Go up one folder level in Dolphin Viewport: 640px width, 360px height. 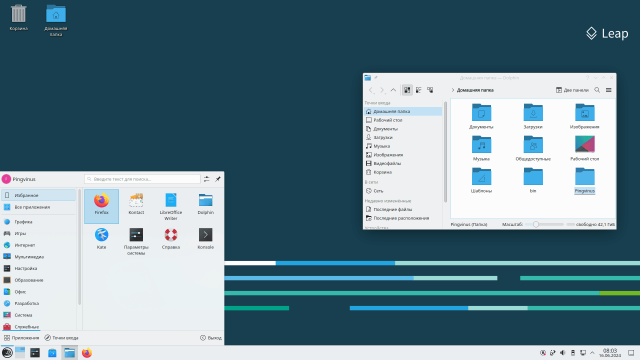pyautogui.click(x=393, y=90)
